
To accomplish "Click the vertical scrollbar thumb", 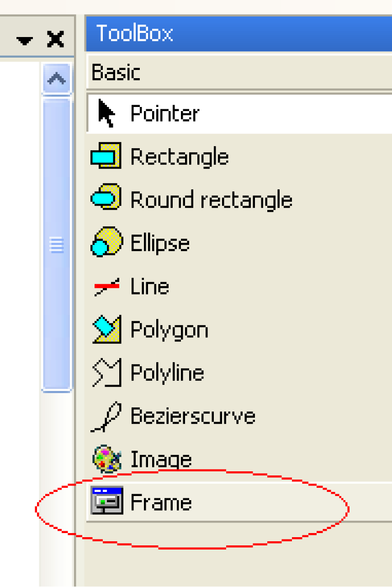I will 56,245.
